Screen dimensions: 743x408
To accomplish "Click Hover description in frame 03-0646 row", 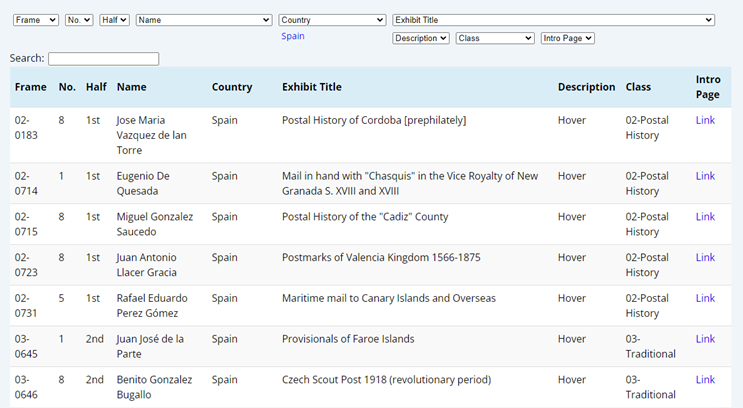I will coord(572,380).
